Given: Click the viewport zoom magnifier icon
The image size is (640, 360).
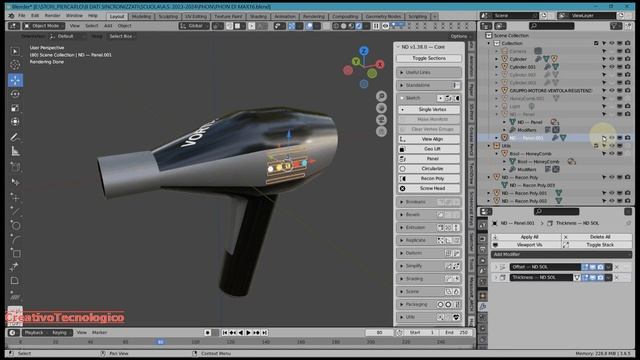Looking at the screenshot, I should point(381,96).
